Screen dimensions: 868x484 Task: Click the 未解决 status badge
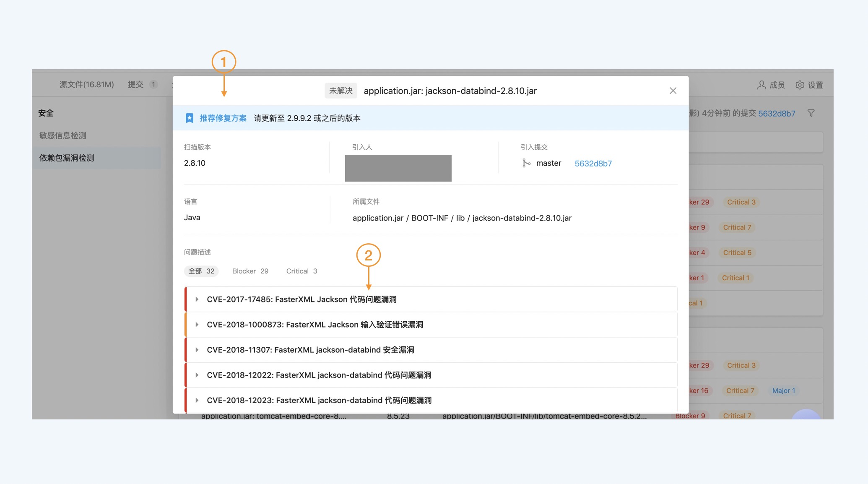coord(341,91)
